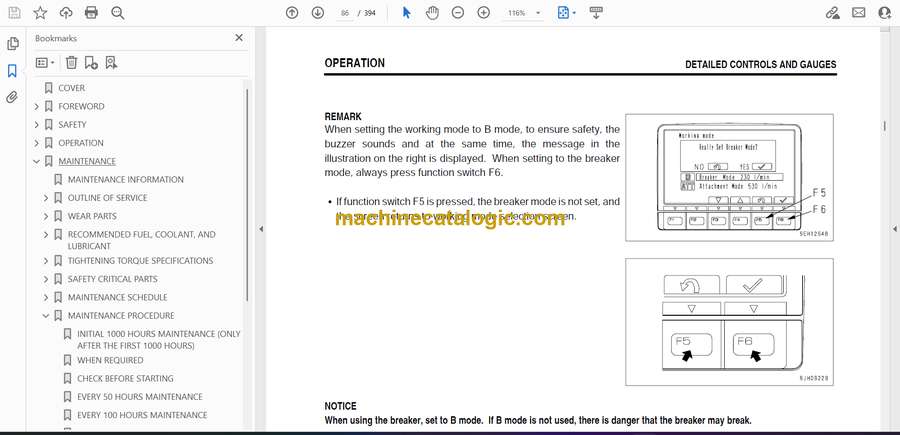Click the document vertical scrollbar
The image size is (900, 435).
[x=885, y=125]
